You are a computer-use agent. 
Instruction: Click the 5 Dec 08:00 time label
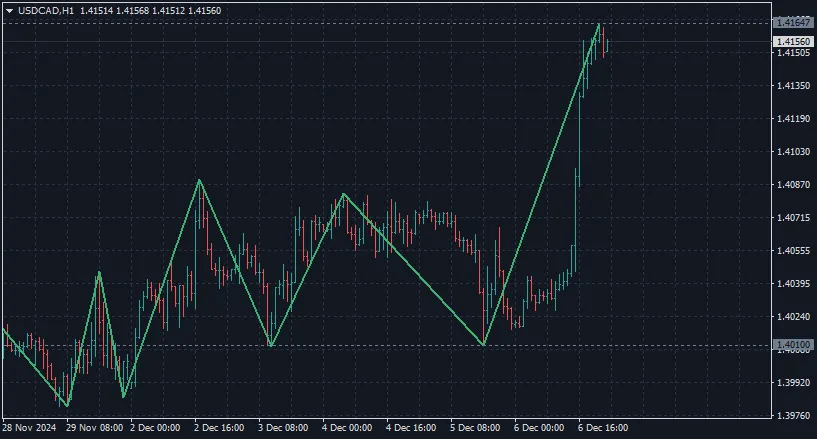click(x=475, y=428)
